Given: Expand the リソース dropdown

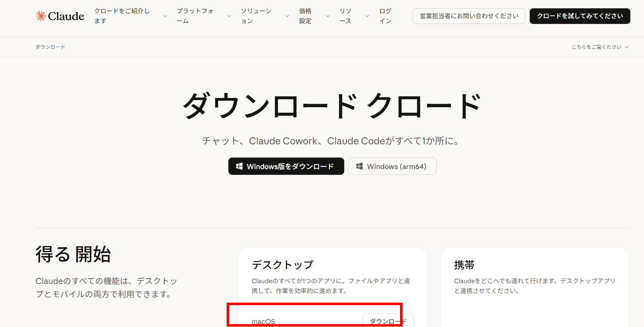Looking at the screenshot, I should coord(346,16).
